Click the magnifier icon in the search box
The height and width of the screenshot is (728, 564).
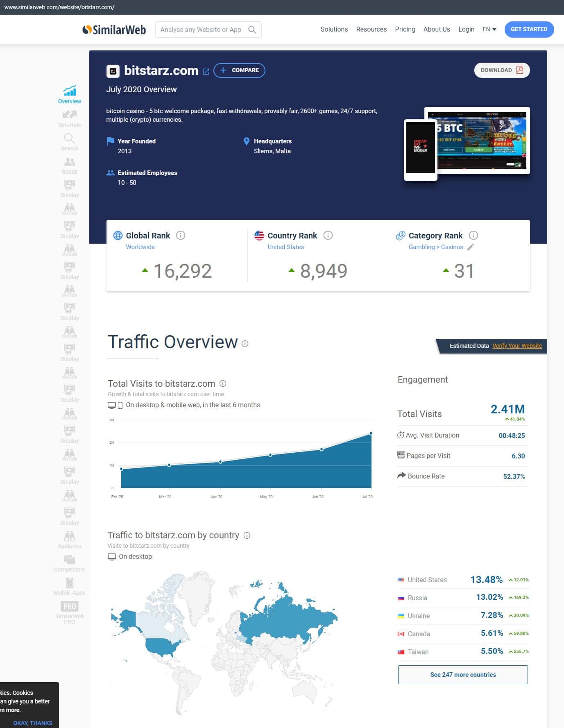[252, 29]
